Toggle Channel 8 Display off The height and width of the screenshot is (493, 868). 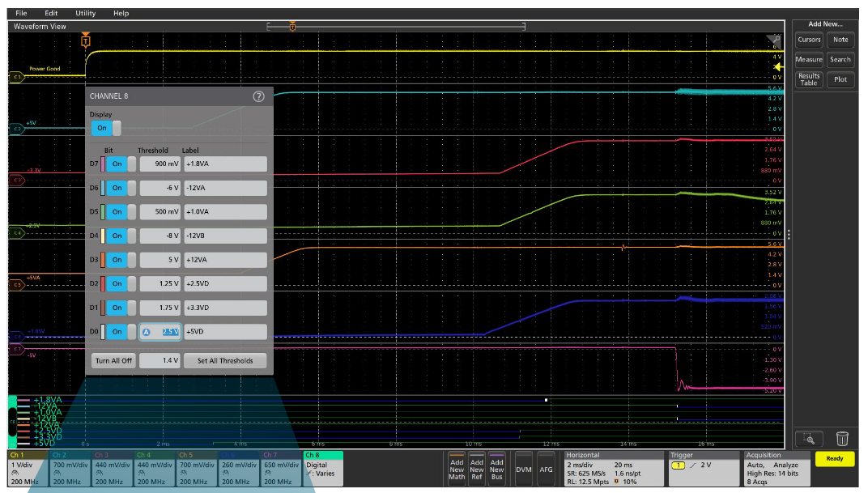coord(103,127)
